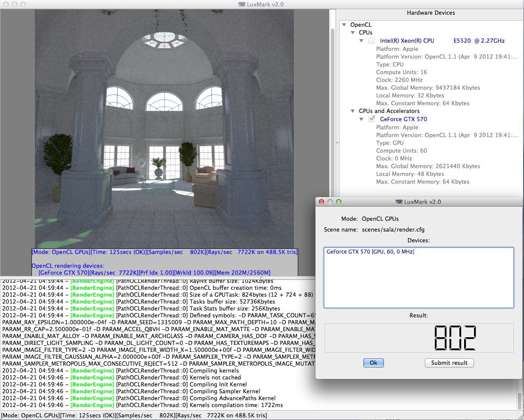524x420 pixels.
Task: Collapse the Intel Xeon CPU details
Action: [362, 41]
